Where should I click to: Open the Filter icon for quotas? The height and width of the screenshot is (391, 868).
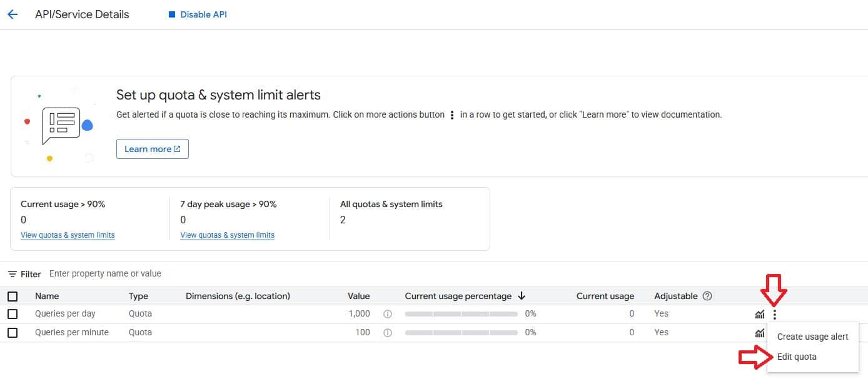point(13,274)
